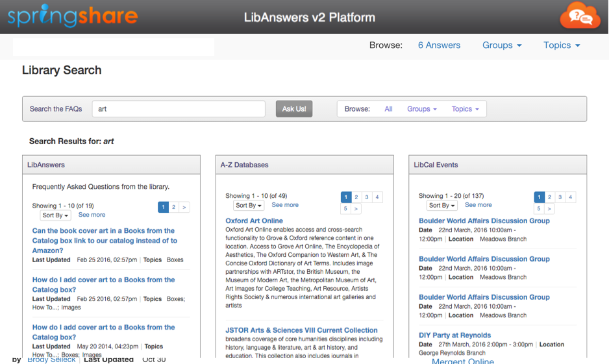Open the first Boulder World Affairs Discussion Group event

(x=484, y=221)
